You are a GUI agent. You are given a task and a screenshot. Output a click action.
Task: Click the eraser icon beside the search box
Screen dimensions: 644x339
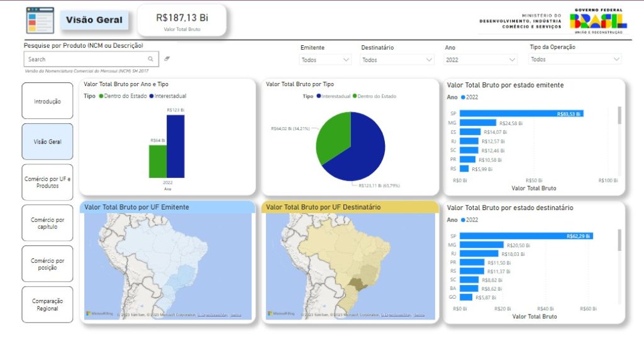click(167, 58)
